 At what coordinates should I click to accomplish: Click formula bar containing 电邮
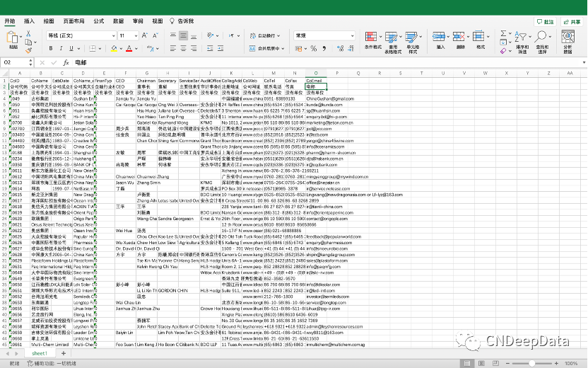(x=327, y=62)
